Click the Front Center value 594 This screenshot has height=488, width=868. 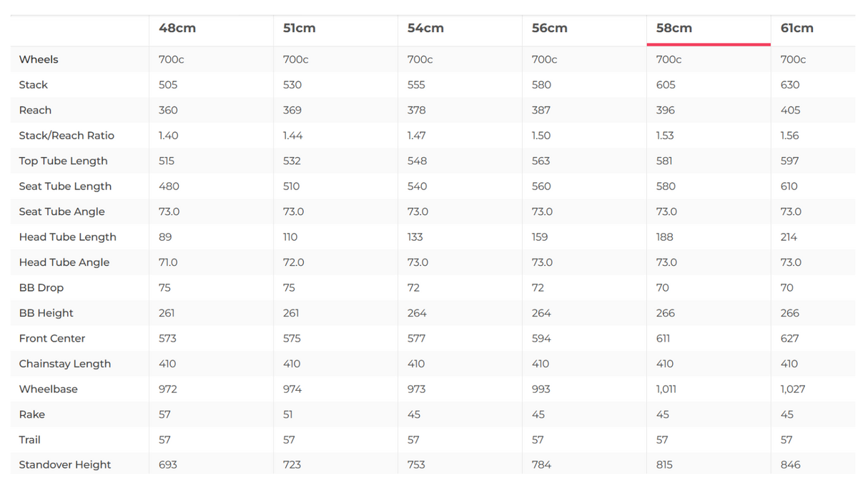[x=541, y=339]
